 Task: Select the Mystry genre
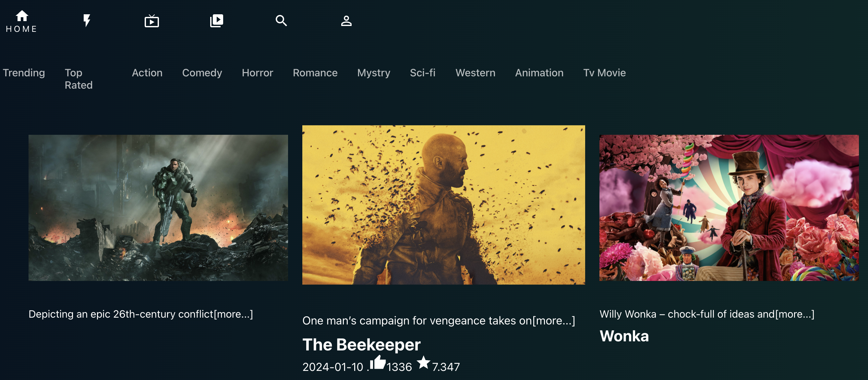pos(374,73)
